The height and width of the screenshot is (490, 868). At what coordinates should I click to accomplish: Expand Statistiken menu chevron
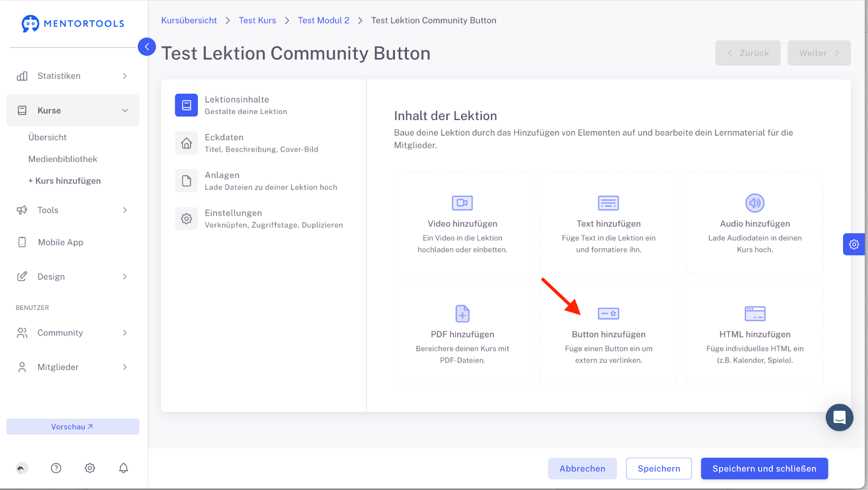(x=125, y=76)
